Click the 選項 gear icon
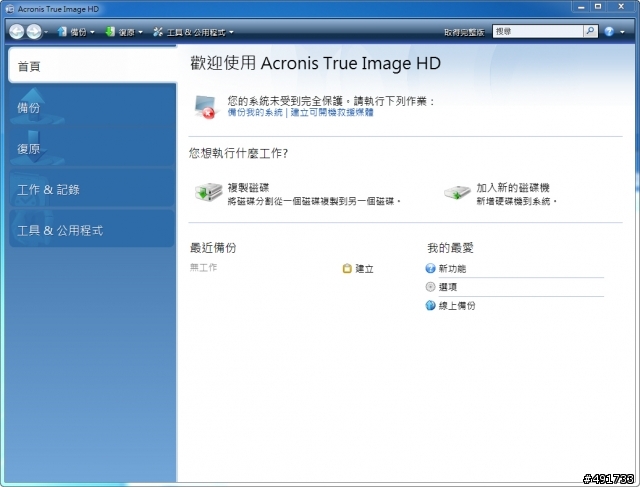 [430, 287]
